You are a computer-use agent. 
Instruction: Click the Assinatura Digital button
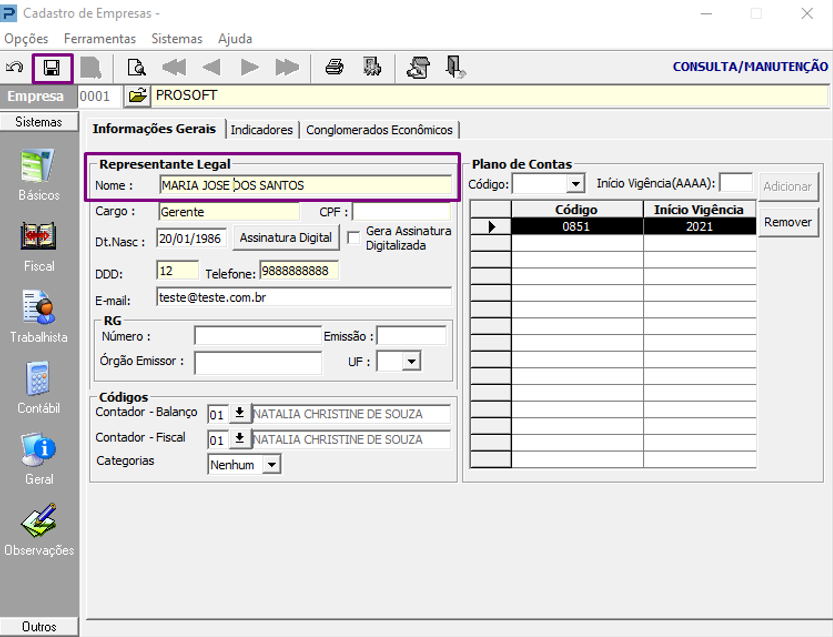(285, 238)
